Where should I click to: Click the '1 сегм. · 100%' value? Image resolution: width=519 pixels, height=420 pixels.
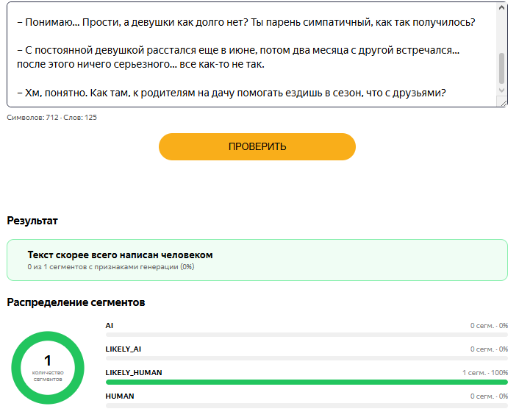point(485,373)
